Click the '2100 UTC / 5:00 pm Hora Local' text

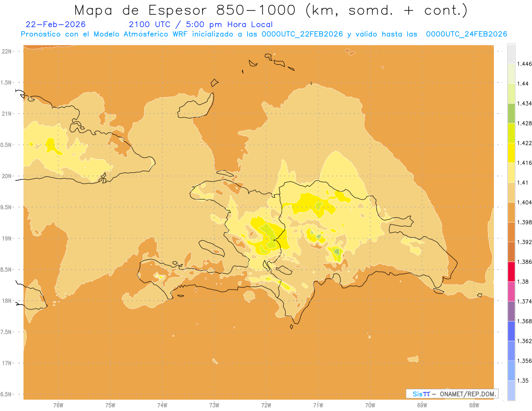coord(201,25)
